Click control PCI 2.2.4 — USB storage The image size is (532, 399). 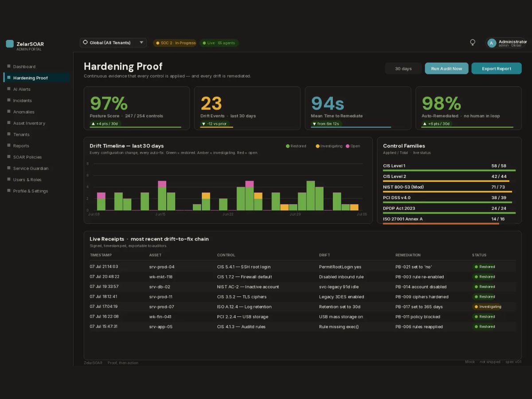click(243, 317)
